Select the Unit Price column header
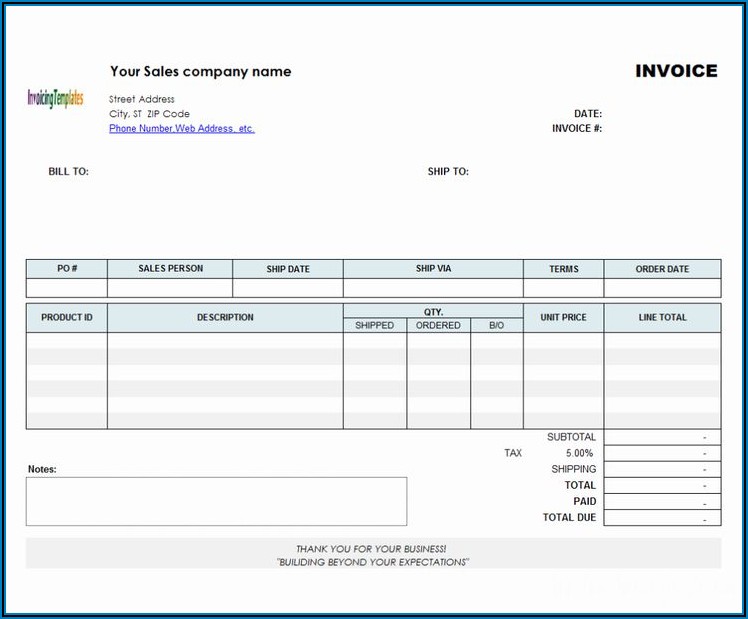 click(563, 318)
